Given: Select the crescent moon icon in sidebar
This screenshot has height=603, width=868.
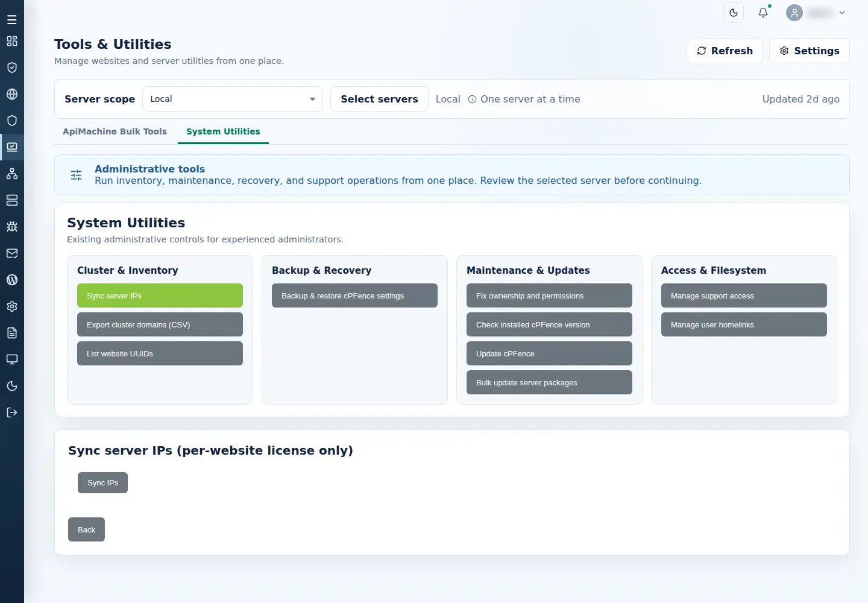Looking at the screenshot, I should 12,386.
